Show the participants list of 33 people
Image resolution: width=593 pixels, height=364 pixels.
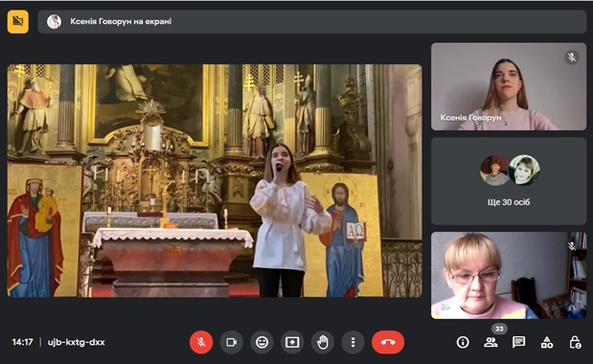pyautogui.click(x=490, y=343)
